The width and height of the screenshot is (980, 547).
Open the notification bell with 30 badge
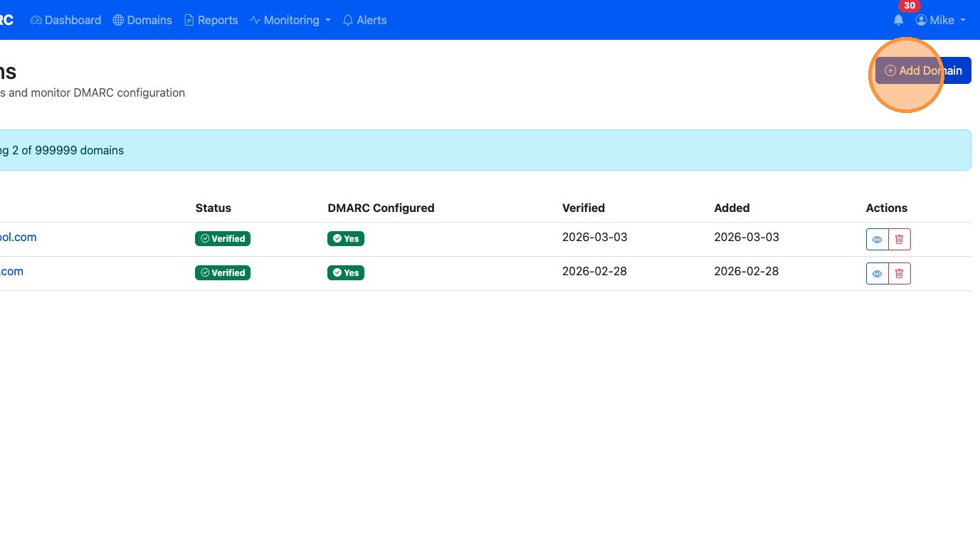coord(899,20)
